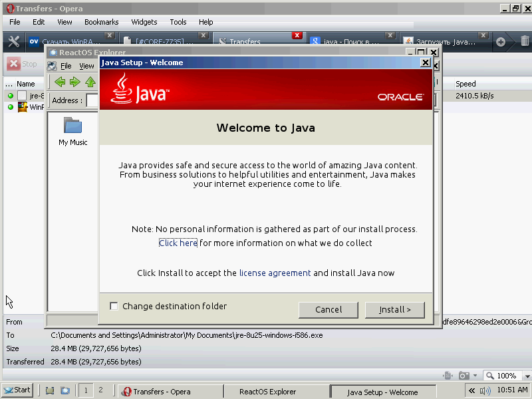The image size is (532, 399).
Task: Click the show desktop quick launch icon
Action: tap(50, 391)
